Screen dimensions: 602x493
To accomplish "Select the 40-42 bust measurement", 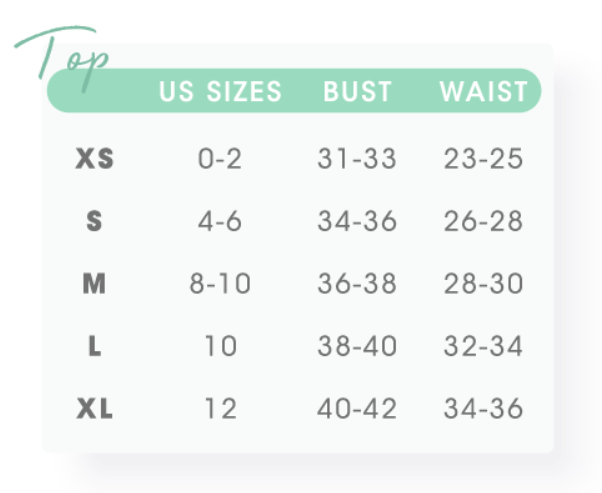I will (357, 408).
